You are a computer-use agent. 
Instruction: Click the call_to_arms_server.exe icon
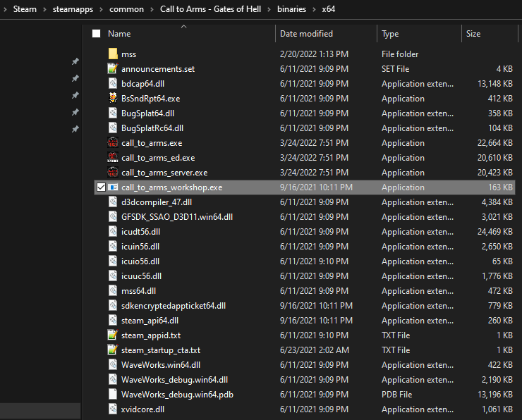click(113, 172)
